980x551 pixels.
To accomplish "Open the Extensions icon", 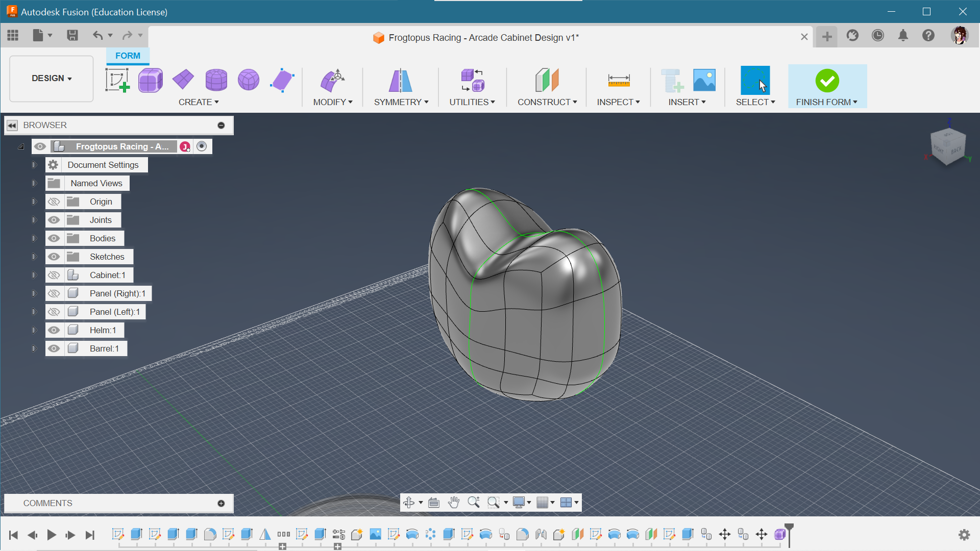I will point(852,35).
